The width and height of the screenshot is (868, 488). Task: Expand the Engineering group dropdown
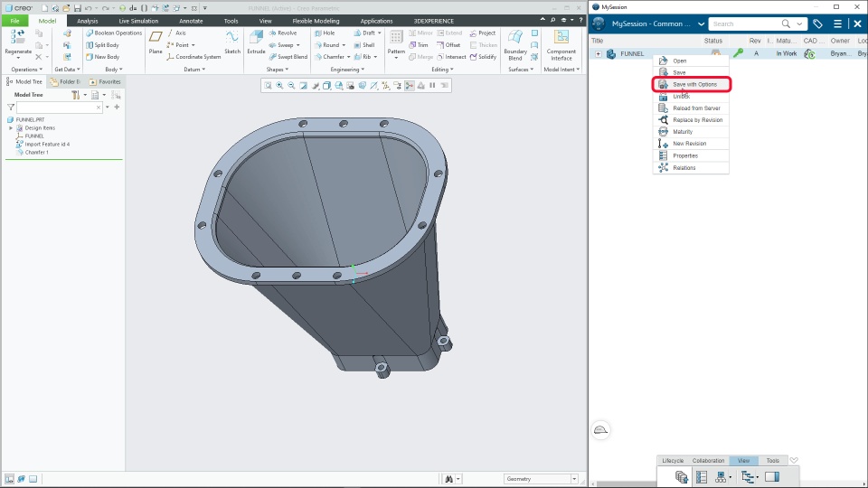(347, 70)
